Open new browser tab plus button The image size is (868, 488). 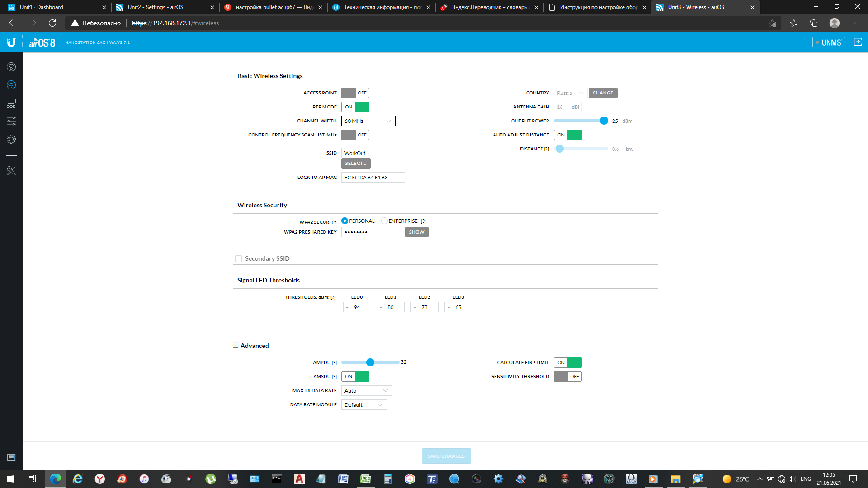tap(768, 7)
